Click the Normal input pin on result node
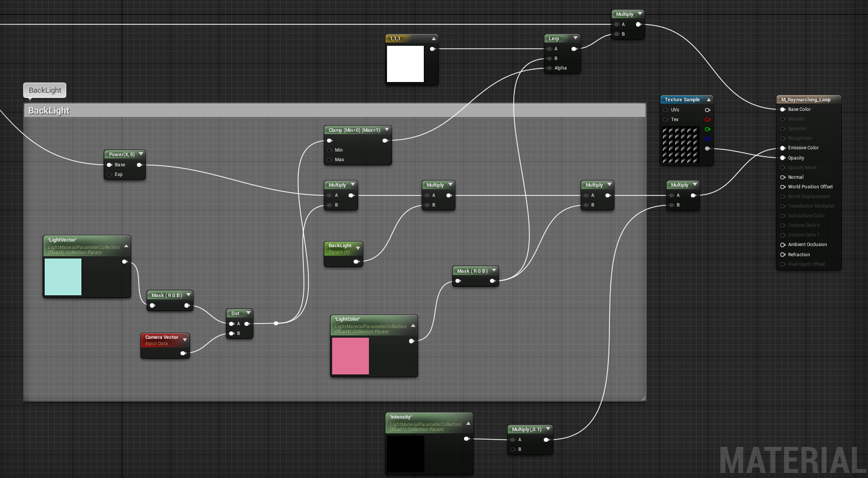Image resolution: width=868 pixels, height=478 pixels. click(x=783, y=177)
